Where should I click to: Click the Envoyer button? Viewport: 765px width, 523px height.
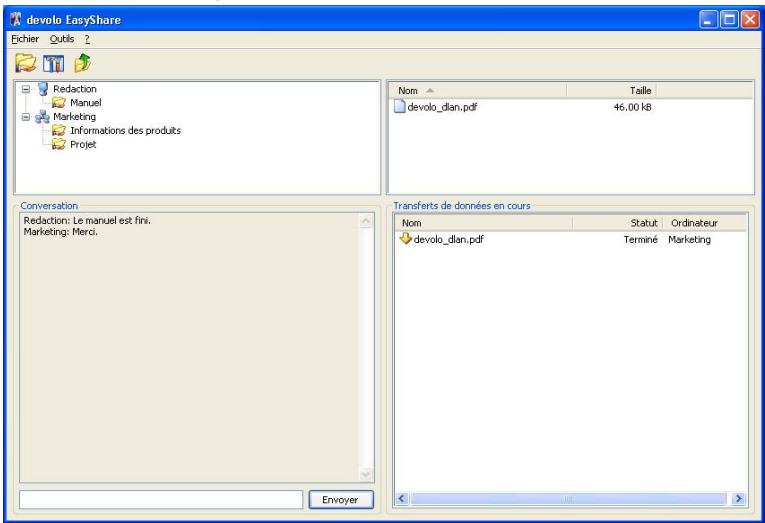pyautogui.click(x=341, y=500)
